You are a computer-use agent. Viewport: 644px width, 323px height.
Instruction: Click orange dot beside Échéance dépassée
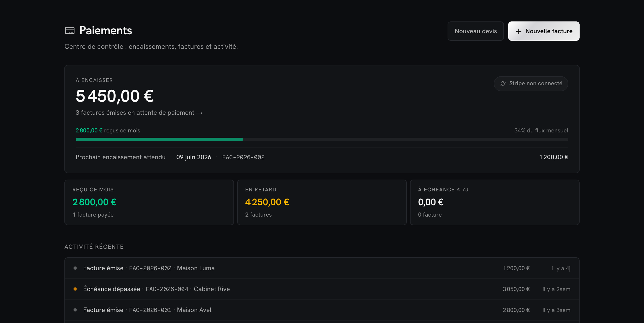coord(75,289)
